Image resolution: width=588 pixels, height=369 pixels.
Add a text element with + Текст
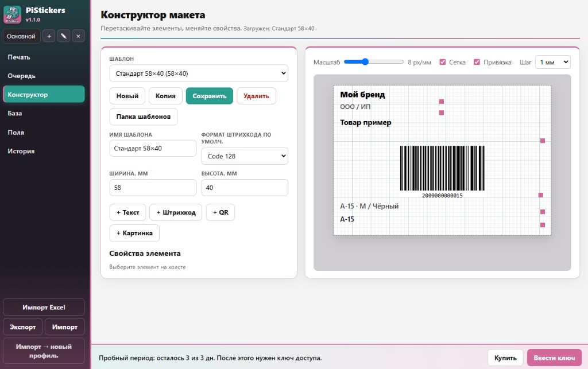tap(127, 212)
